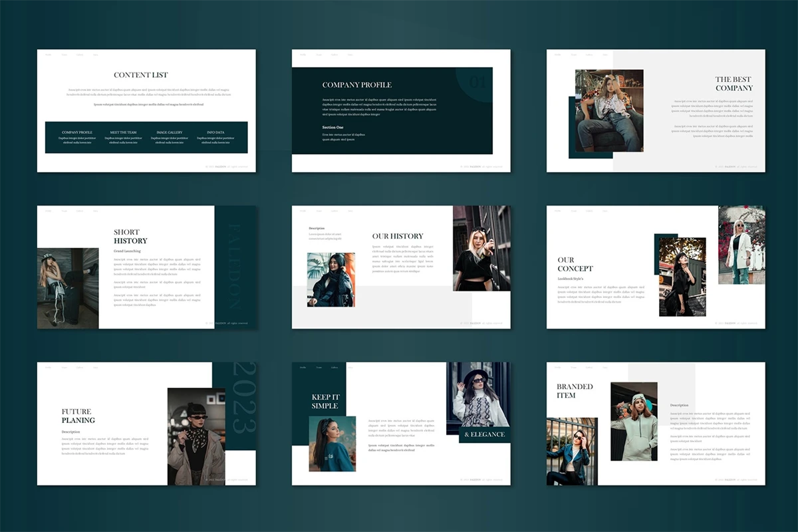Viewport: 798px width, 532px height.
Task: Click the Short History heading
Action: [130, 237]
